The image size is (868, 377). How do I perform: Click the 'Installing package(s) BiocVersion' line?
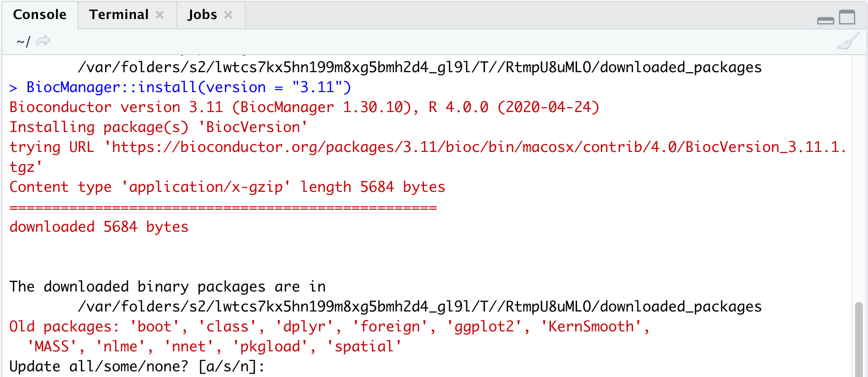[x=158, y=127]
